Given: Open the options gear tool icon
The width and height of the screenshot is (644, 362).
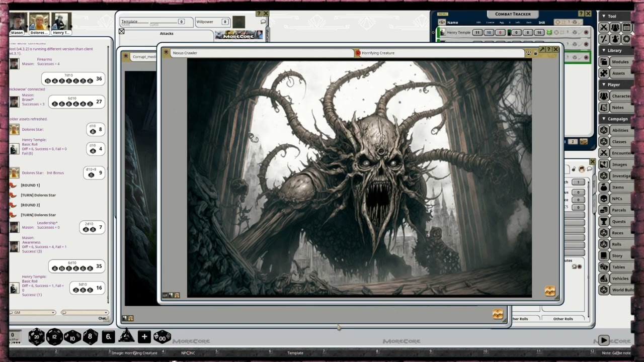Looking at the screenshot, I should 626,39.
